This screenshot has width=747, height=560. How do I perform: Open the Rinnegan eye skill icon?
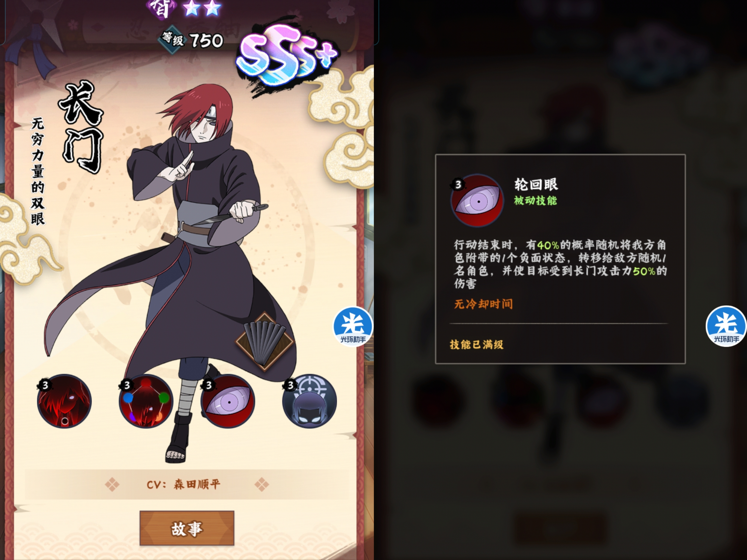click(228, 401)
